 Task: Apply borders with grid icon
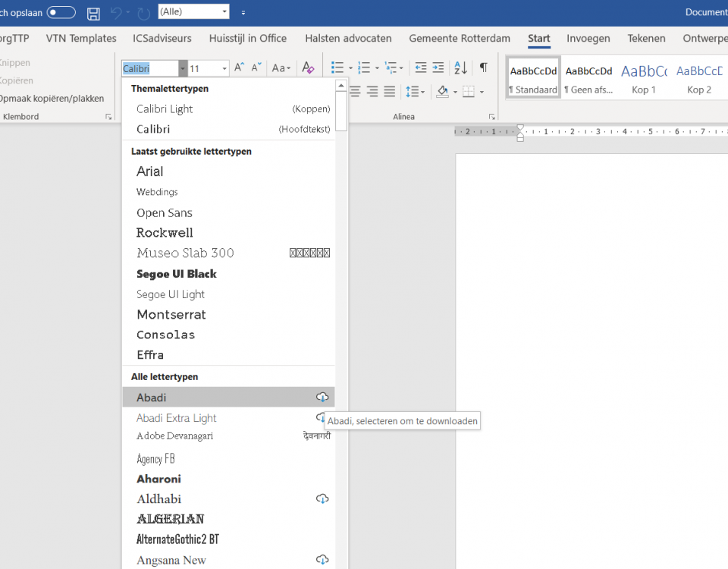tap(469, 92)
